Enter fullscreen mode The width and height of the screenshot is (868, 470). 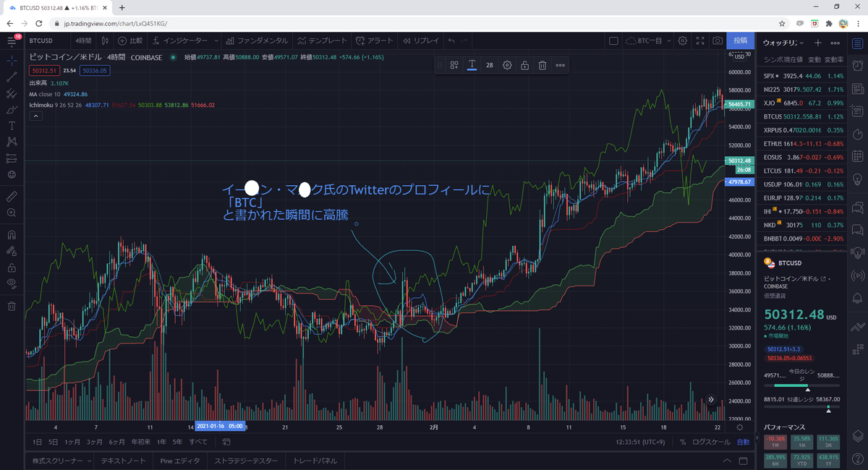pos(699,41)
